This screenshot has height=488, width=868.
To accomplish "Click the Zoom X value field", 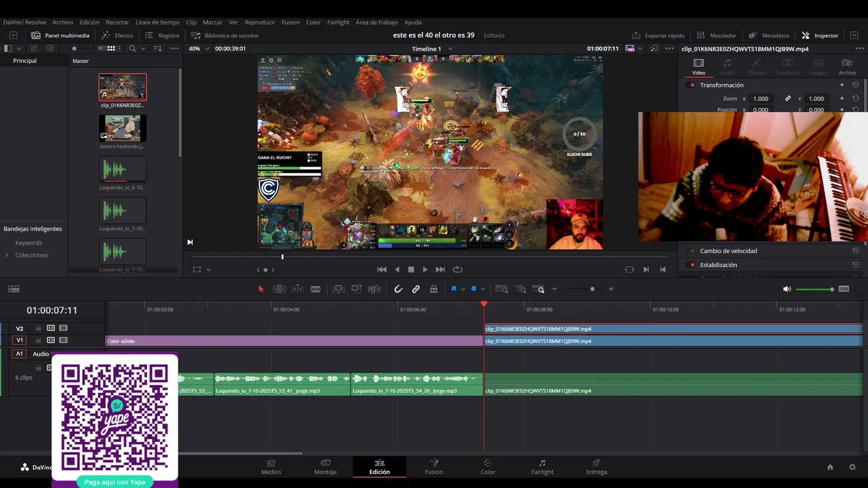I will click(x=761, y=98).
